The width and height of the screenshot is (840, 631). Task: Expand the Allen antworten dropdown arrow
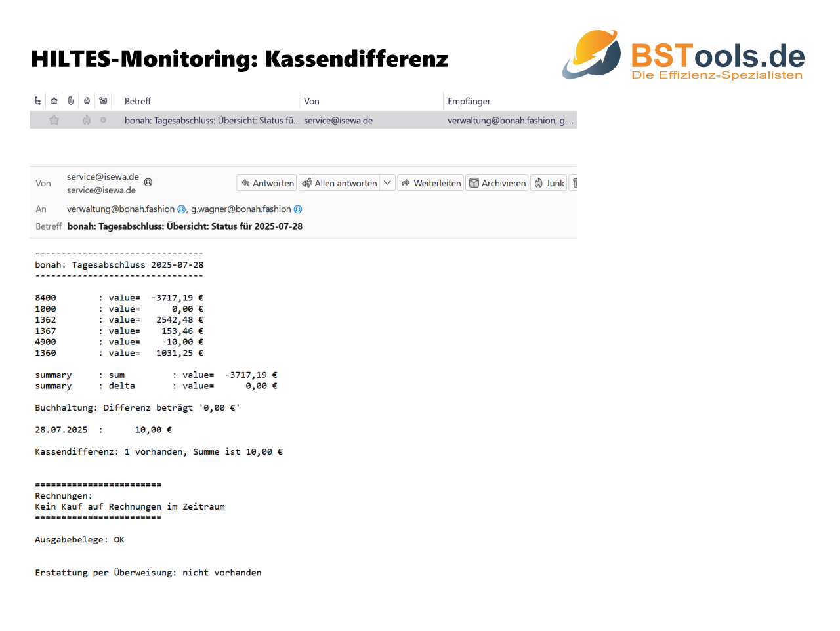(x=388, y=183)
